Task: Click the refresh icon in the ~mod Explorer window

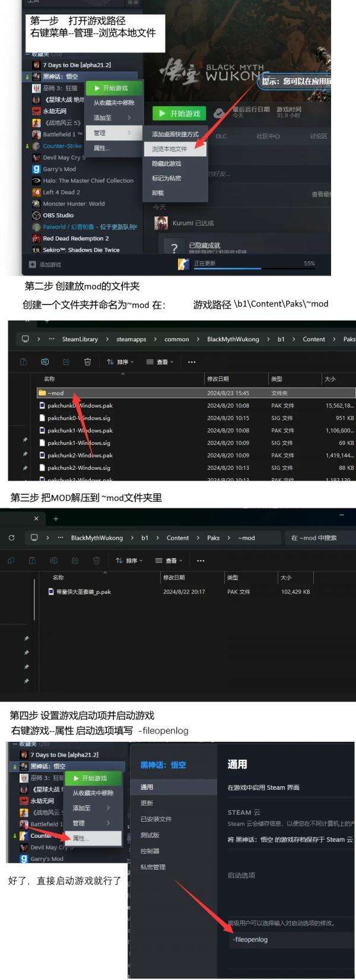Action: [11, 537]
